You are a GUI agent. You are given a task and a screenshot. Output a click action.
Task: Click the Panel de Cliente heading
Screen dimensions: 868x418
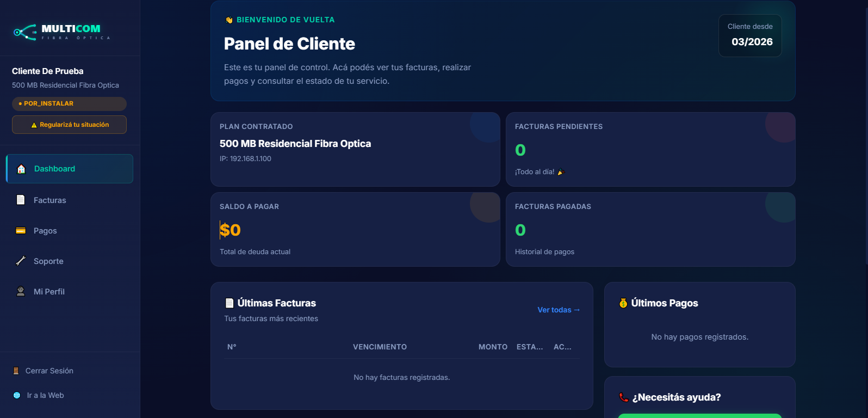[289, 44]
